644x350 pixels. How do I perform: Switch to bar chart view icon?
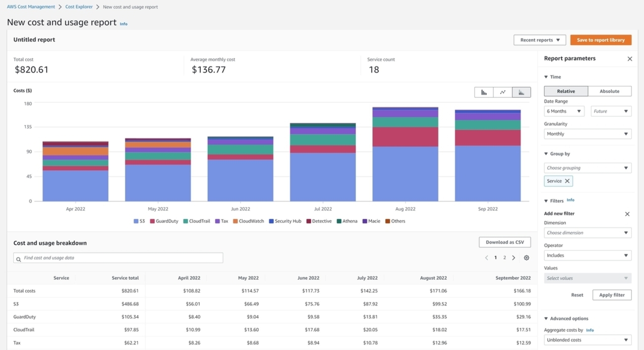tap(484, 92)
